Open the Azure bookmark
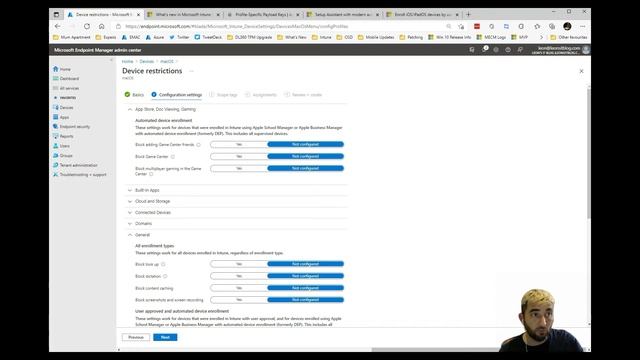 (155, 37)
